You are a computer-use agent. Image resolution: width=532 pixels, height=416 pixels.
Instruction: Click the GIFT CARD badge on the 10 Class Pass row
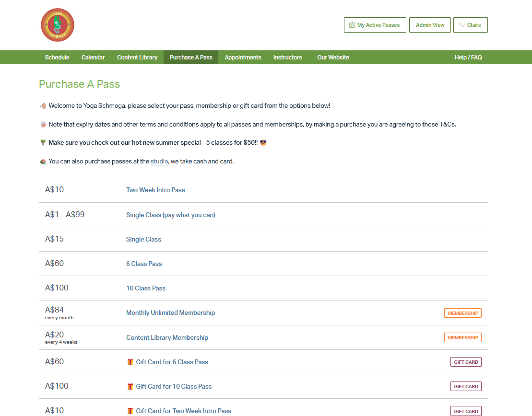click(x=465, y=386)
